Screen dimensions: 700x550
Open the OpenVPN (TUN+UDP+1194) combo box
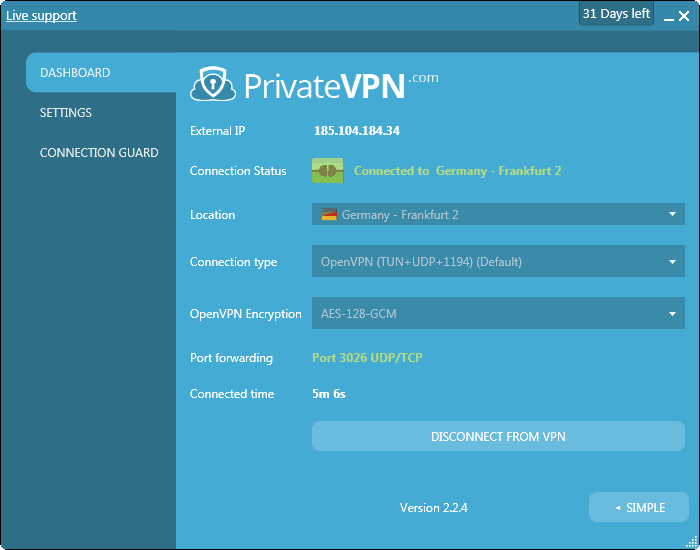(x=498, y=261)
